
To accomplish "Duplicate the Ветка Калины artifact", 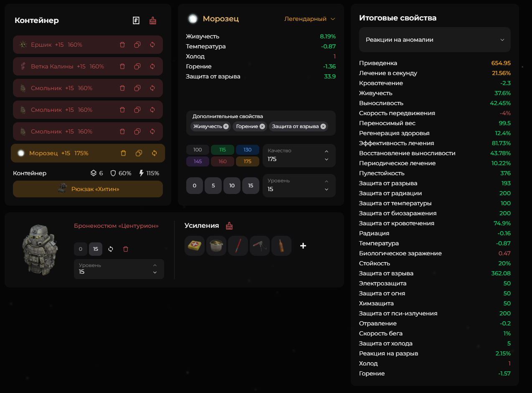I will click(x=137, y=66).
